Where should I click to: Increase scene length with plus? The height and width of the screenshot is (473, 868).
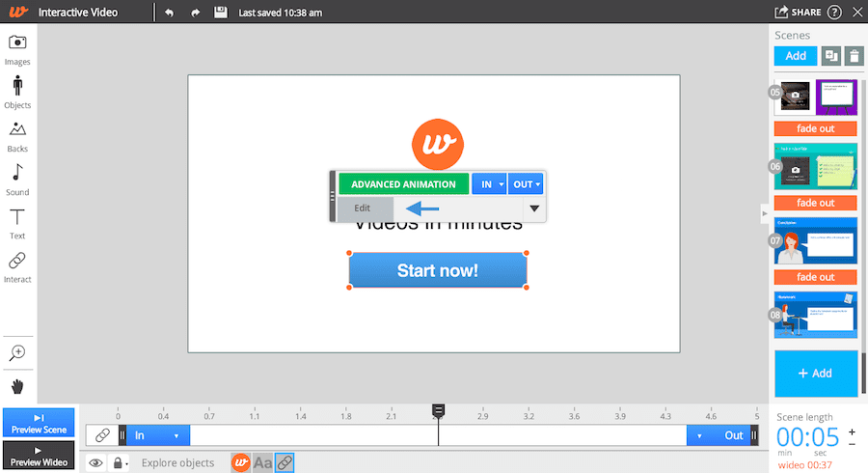pyautogui.click(x=852, y=431)
